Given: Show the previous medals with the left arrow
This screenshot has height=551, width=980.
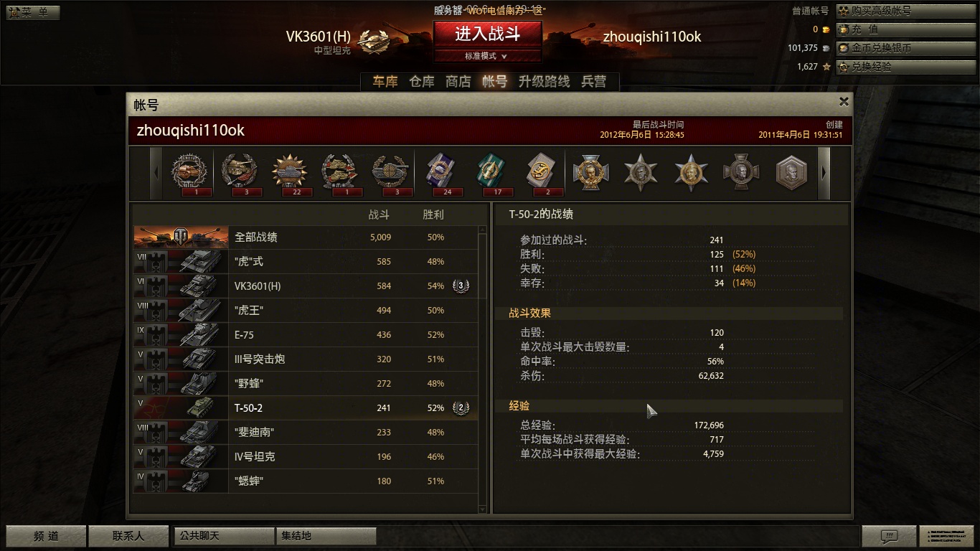Looking at the screenshot, I should (x=156, y=173).
